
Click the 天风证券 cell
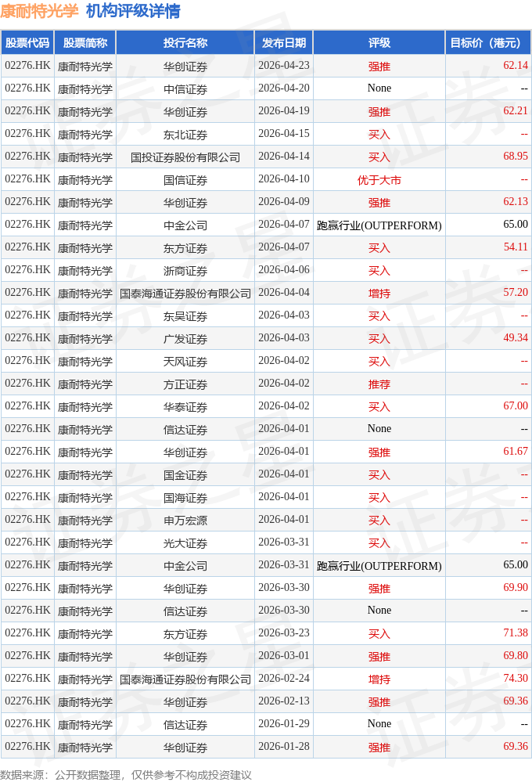tap(185, 361)
